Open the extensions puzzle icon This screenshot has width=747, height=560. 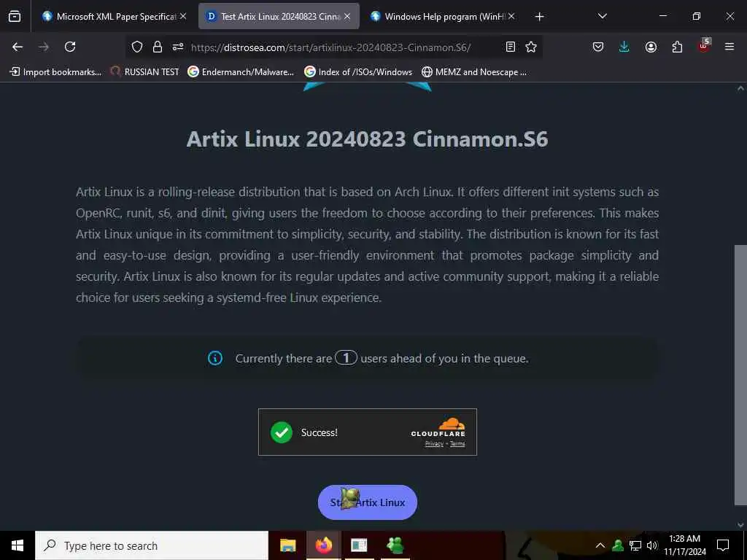click(x=677, y=47)
